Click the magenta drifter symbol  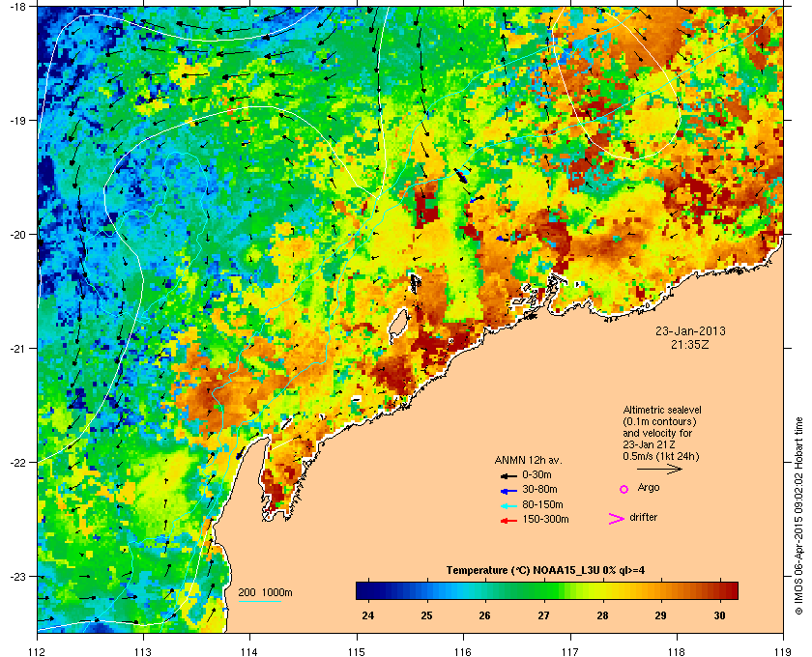click(617, 519)
